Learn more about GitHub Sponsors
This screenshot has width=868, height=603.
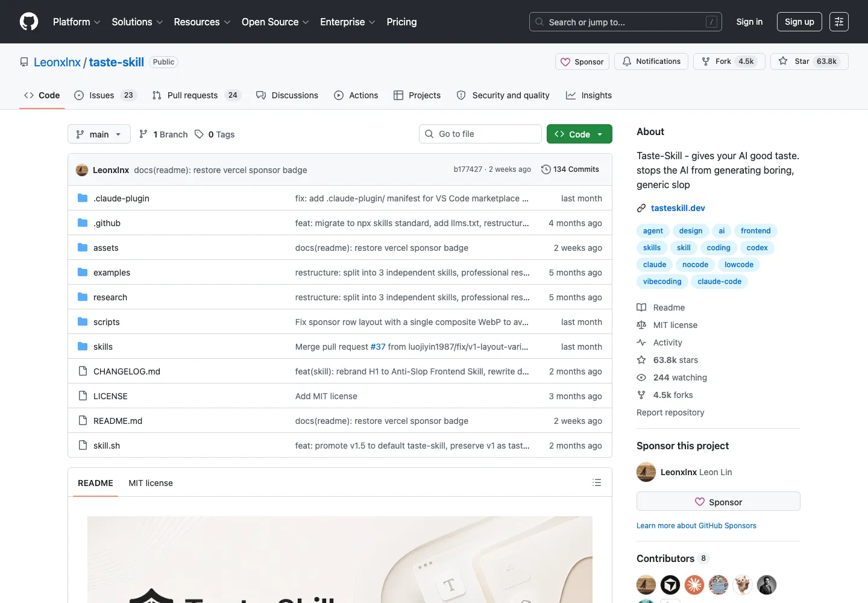point(696,526)
